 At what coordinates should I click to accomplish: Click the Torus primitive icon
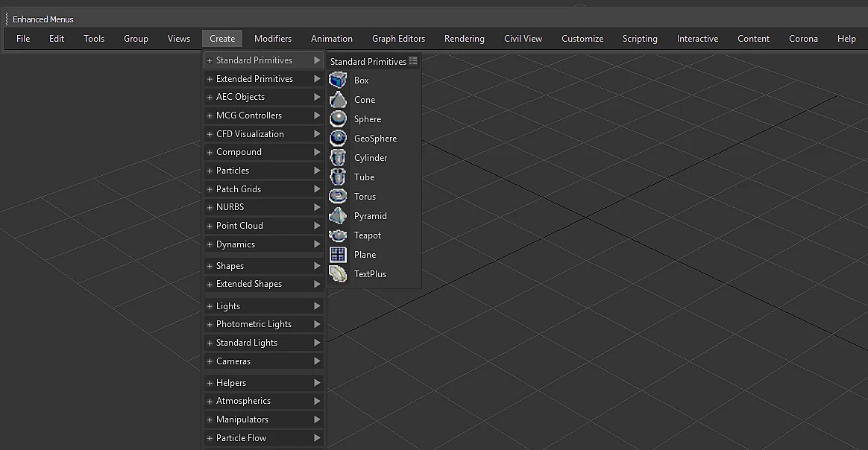click(338, 196)
